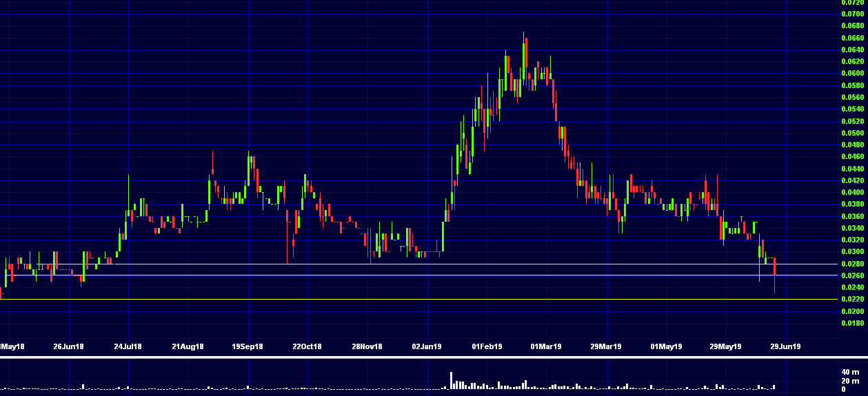This screenshot has width=868, height=396.
Task: Select the 0.0680 price axis label
Action: click(853, 25)
